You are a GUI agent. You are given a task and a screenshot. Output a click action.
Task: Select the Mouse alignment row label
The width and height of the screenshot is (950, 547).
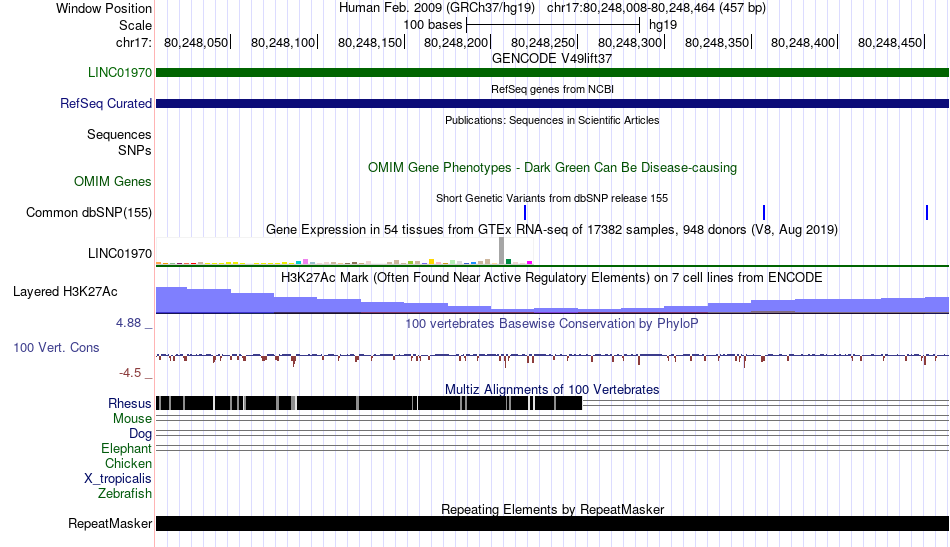pyautogui.click(x=132, y=419)
